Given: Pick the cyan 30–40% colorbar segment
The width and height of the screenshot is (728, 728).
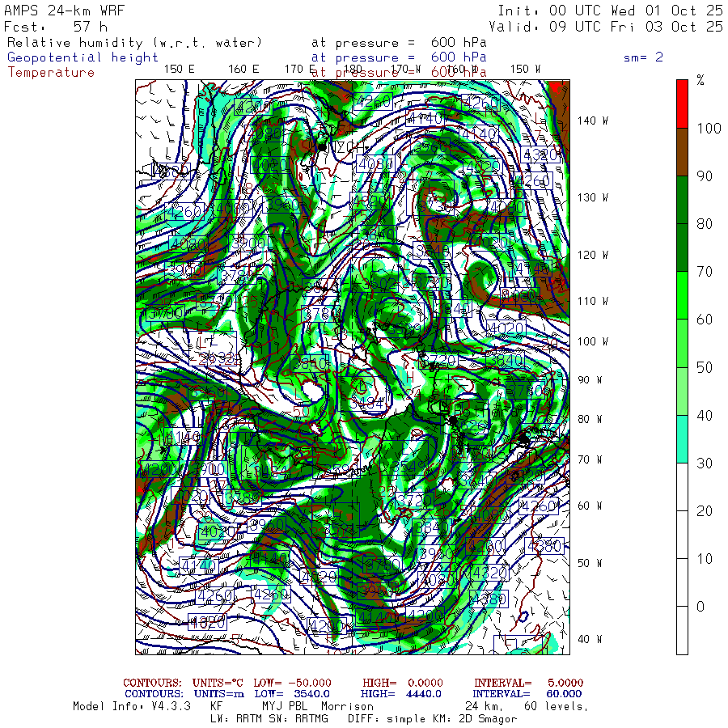Looking at the screenshot, I should (x=682, y=438).
